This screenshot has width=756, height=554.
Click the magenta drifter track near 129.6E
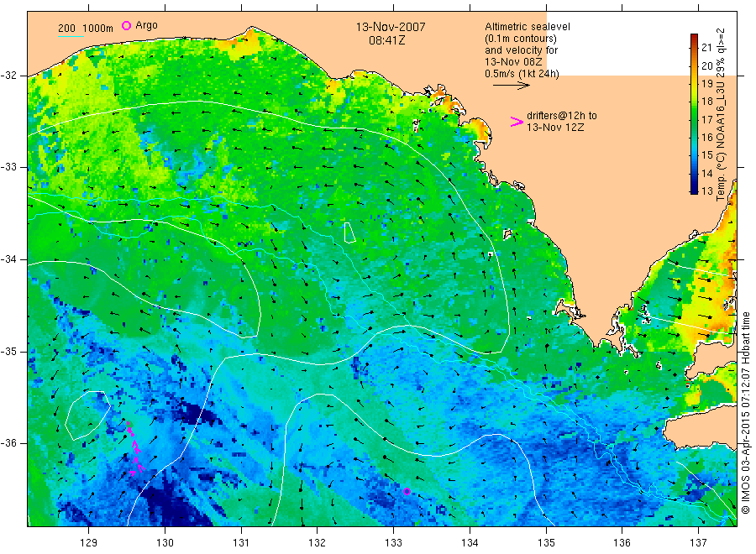pos(135,449)
